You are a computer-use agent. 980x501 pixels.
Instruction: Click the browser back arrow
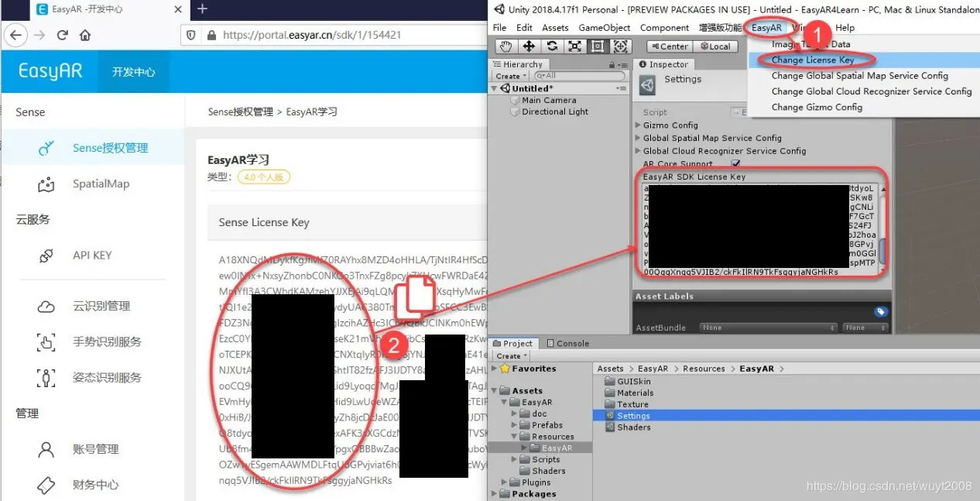pyautogui.click(x=16, y=35)
